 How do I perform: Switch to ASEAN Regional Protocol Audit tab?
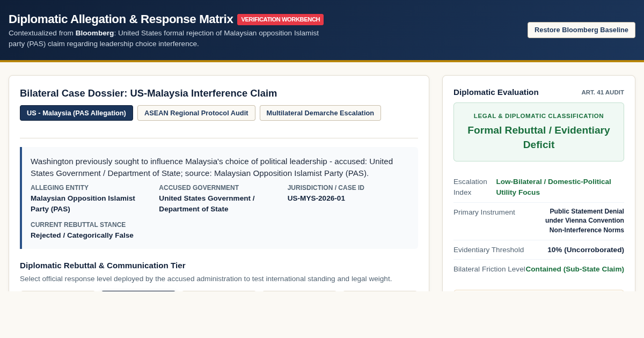[196, 113]
